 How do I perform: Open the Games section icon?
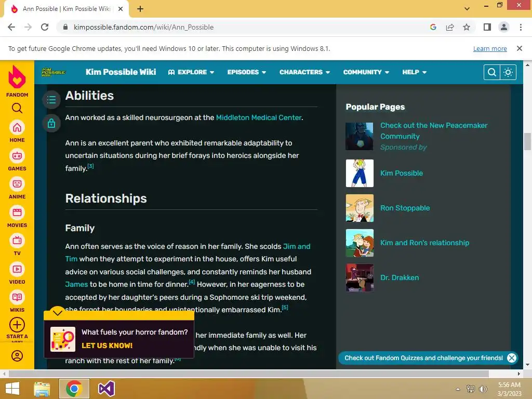point(17,156)
